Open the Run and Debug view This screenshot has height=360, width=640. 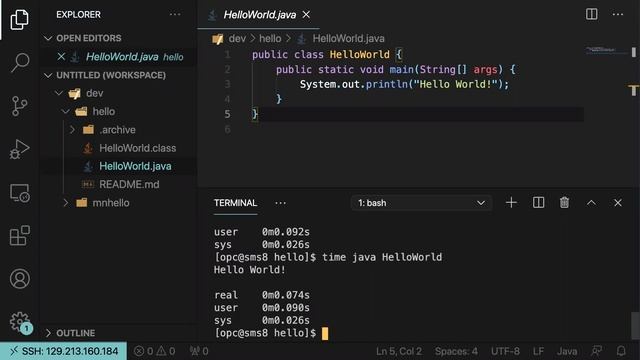click(x=20, y=149)
